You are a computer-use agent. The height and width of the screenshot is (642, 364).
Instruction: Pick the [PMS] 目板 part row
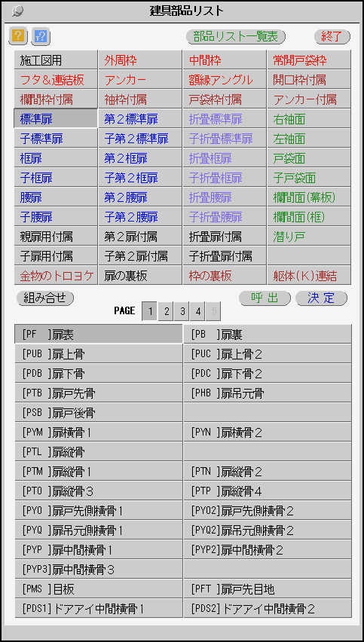(x=99, y=589)
